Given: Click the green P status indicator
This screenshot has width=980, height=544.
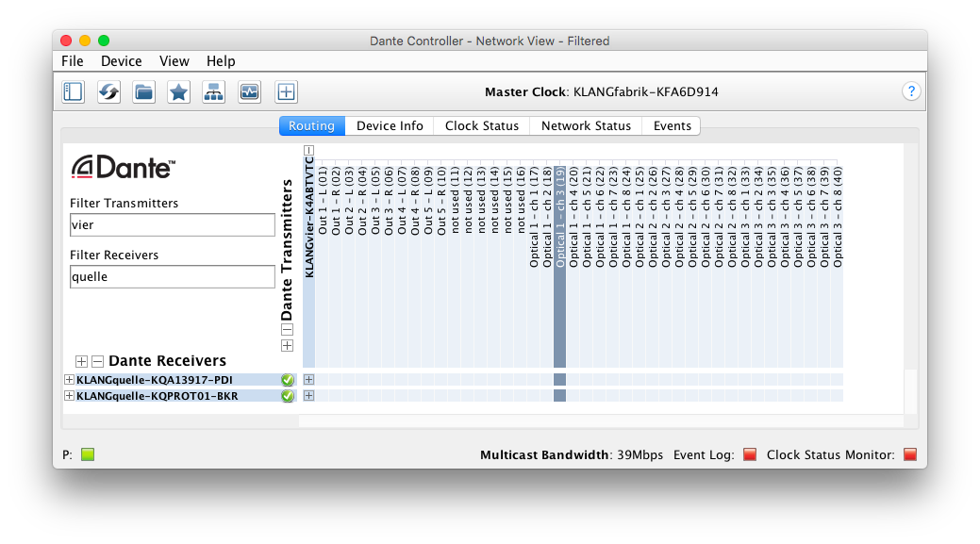Looking at the screenshot, I should (x=88, y=454).
